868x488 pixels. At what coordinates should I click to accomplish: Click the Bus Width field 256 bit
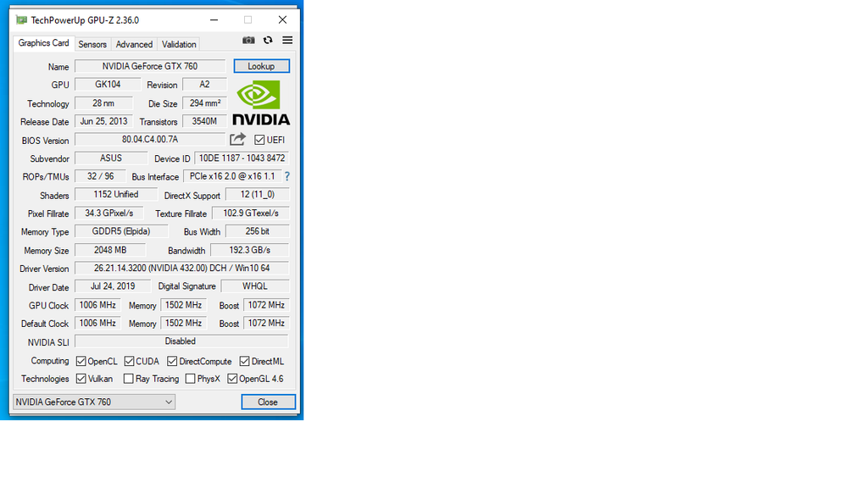tap(258, 231)
